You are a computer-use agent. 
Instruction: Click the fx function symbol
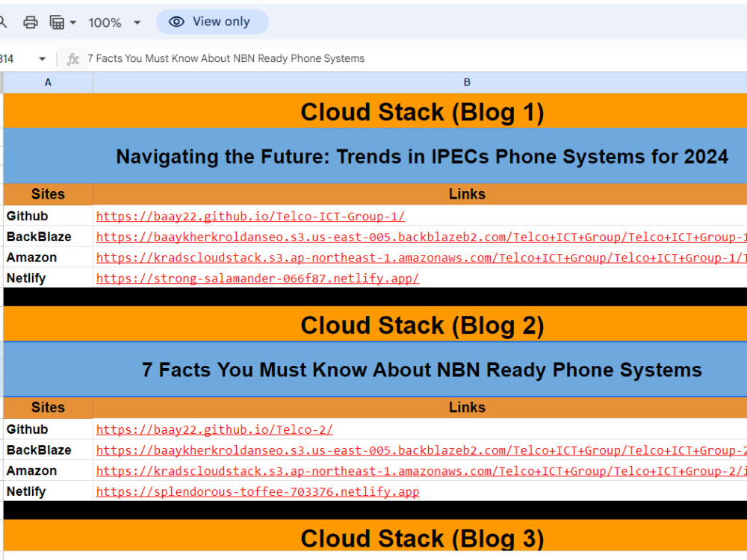(72, 58)
